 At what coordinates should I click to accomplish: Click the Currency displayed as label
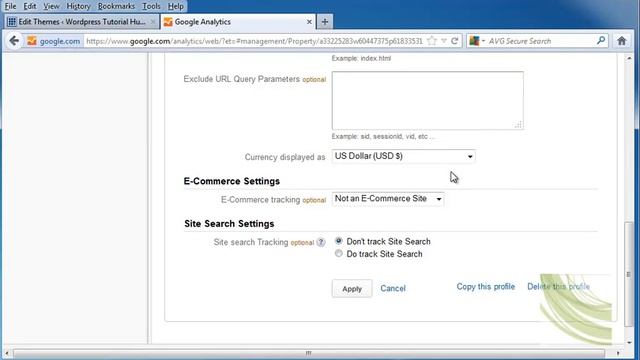[x=285, y=157]
